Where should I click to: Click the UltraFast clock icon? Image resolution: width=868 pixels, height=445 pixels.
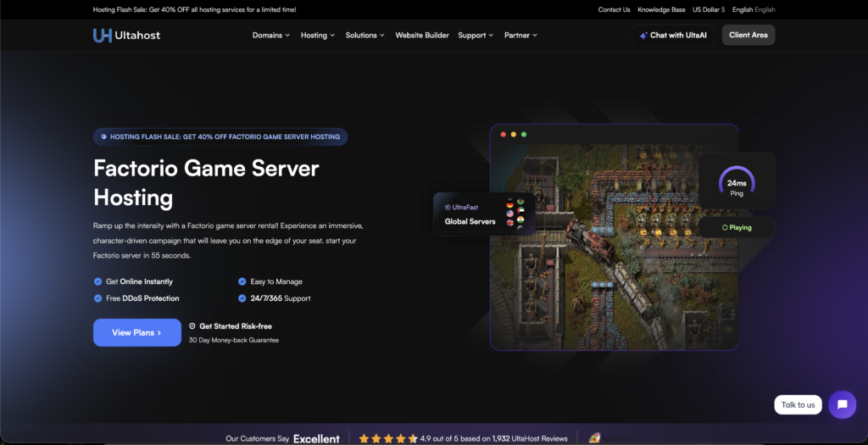point(448,207)
